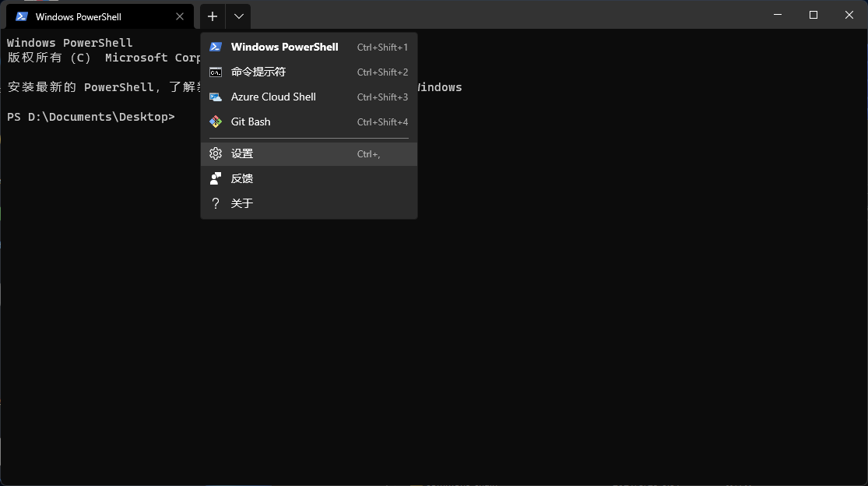Screen dimensions: 868x486
Task: Click the 安装最新的 PowerShell text line
Action: [x=104, y=87]
